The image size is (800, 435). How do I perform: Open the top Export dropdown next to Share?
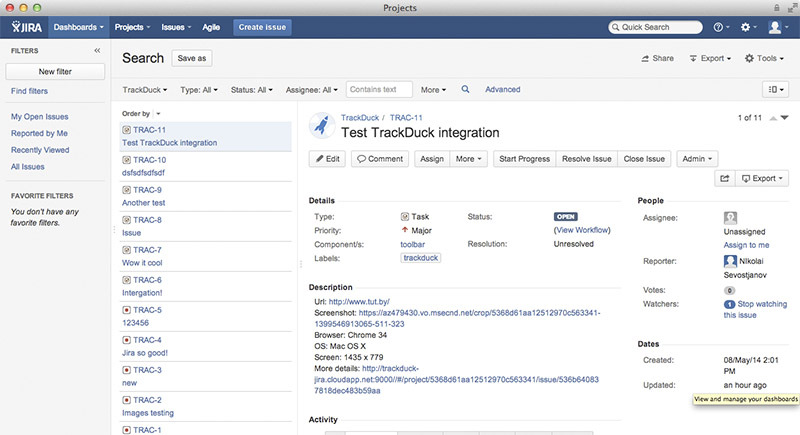click(710, 58)
